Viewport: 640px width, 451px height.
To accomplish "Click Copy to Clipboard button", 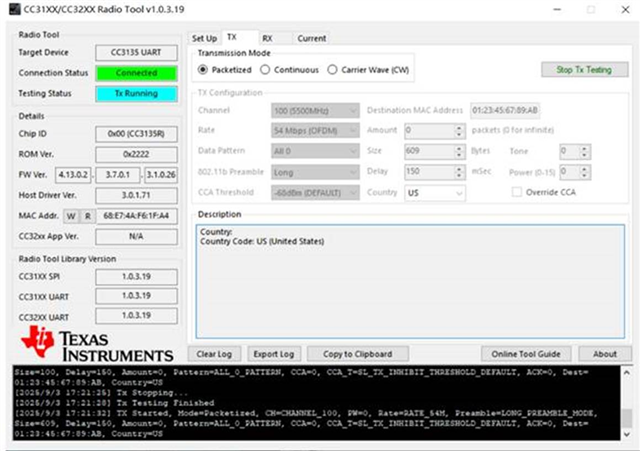I will 358,354.
